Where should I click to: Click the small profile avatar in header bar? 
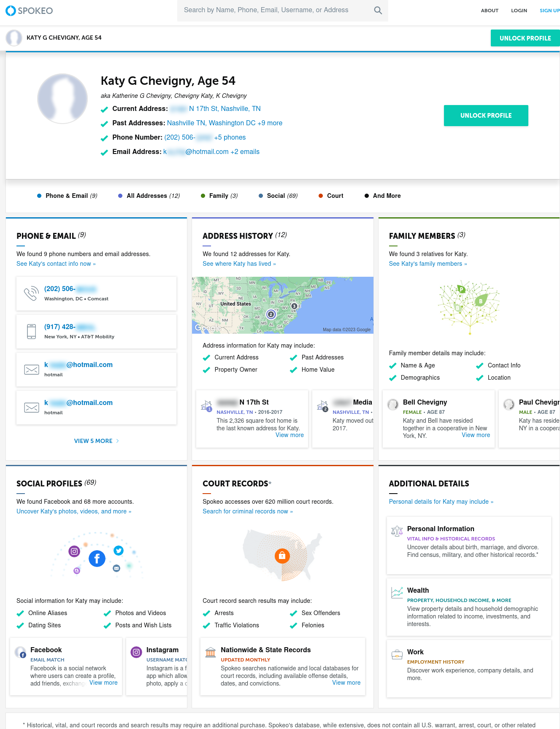(14, 38)
